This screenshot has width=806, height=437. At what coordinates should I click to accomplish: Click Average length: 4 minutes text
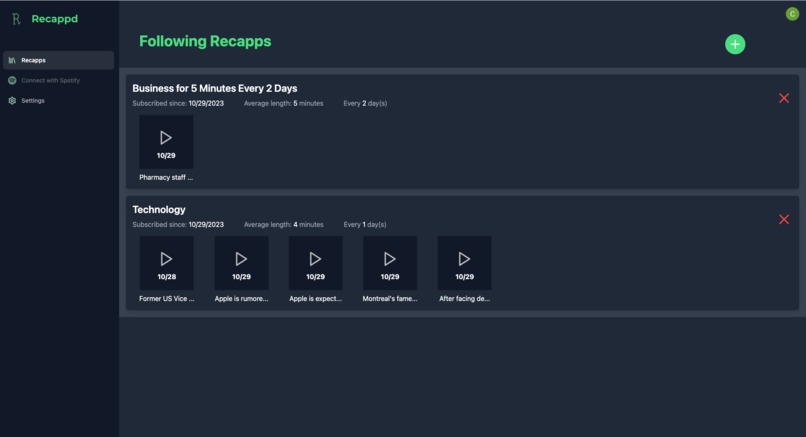283,225
